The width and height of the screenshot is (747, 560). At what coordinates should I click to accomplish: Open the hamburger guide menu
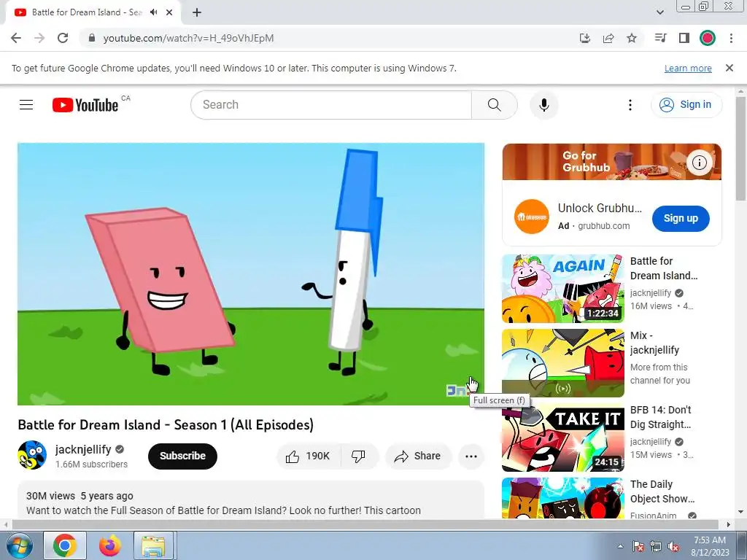[x=26, y=105]
